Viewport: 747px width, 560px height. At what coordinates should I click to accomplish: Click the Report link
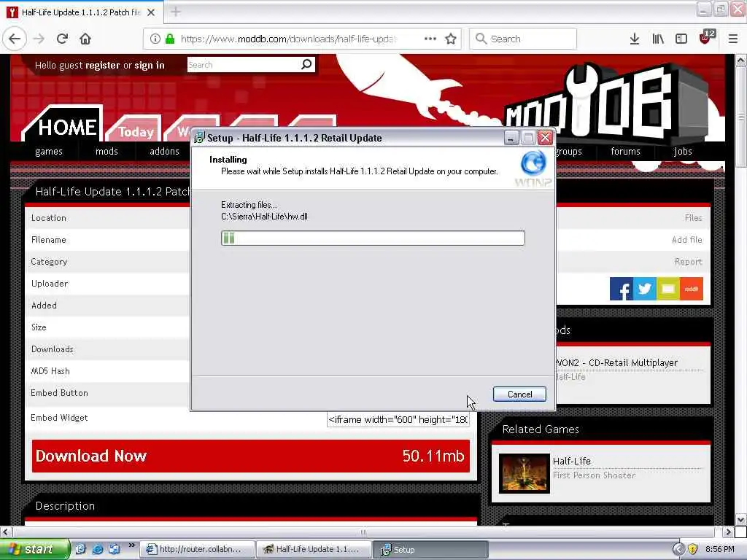(689, 262)
